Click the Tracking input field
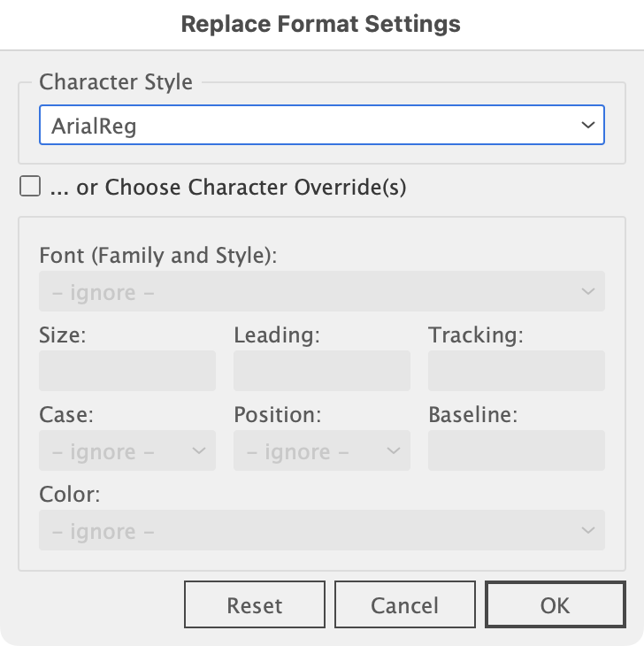Screen dimensions: 644x646 tap(516, 371)
